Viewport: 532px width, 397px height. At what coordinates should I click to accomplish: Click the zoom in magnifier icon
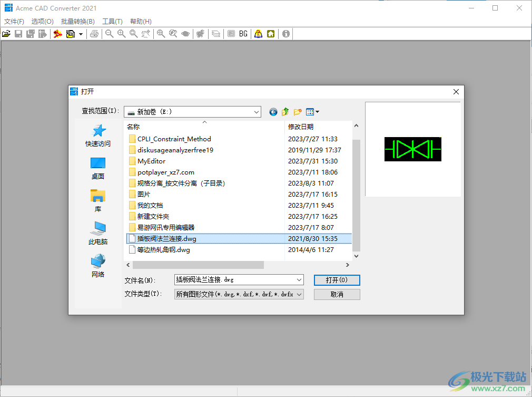(122, 34)
